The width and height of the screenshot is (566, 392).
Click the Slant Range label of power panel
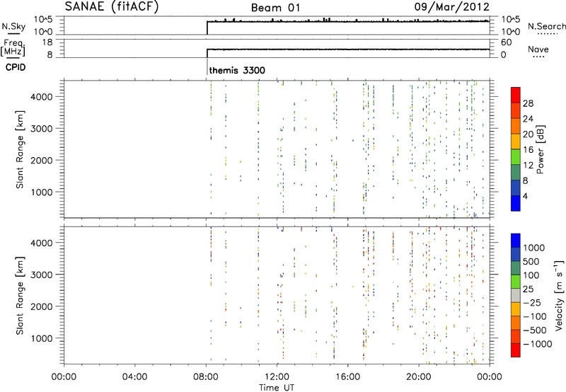(20, 149)
